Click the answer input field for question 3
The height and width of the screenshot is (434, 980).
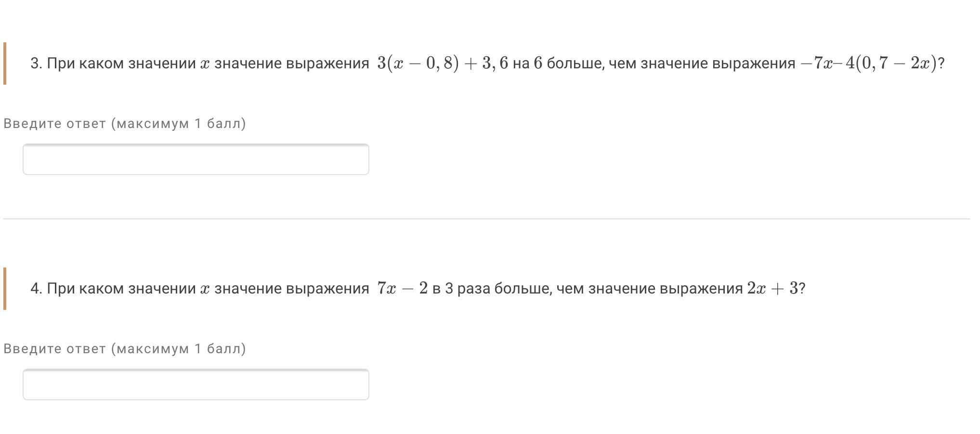[x=196, y=159]
